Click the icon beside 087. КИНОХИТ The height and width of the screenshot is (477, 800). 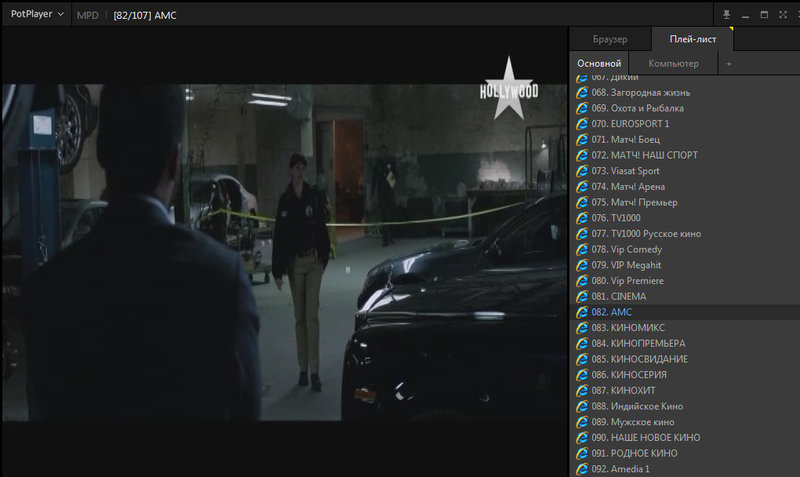click(x=582, y=391)
